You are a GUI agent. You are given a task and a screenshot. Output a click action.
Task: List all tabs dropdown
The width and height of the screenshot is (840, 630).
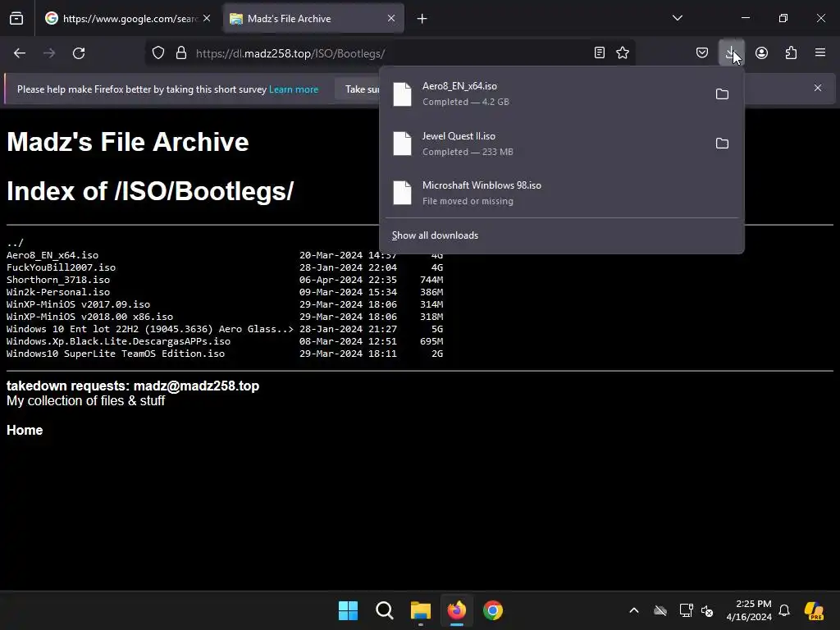click(x=677, y=18)
